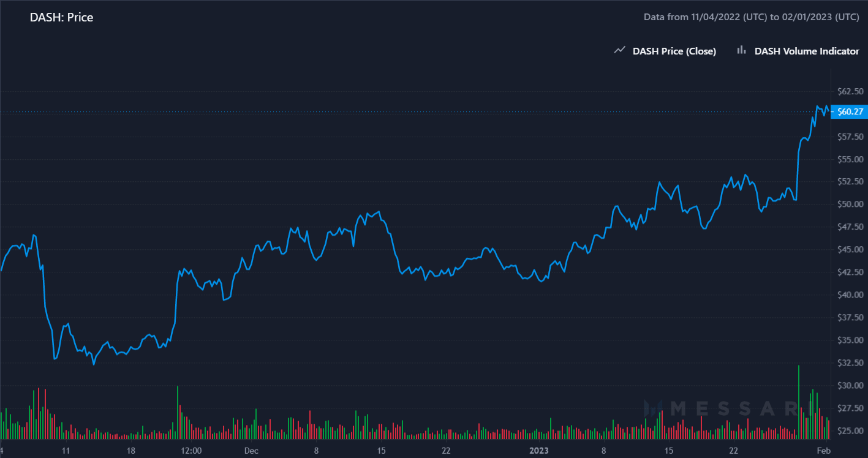Click the $32.50 price axis label

pos(850,362)
